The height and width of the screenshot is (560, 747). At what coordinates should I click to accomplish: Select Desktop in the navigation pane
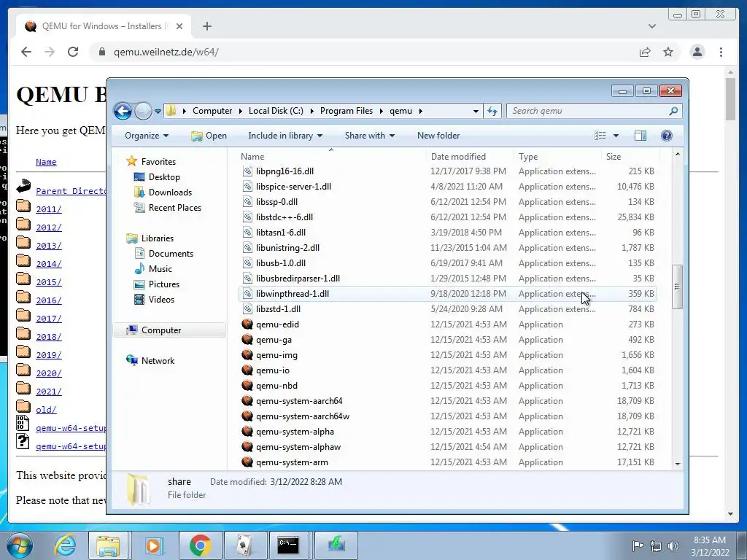[164, 176]
